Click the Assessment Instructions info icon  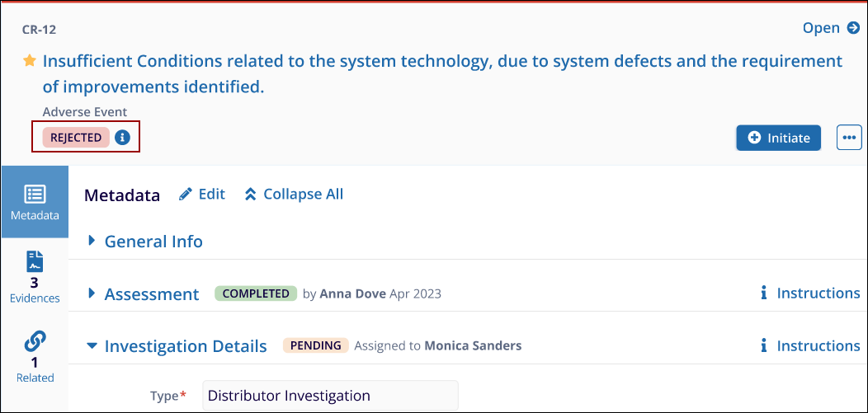(764, 293)
